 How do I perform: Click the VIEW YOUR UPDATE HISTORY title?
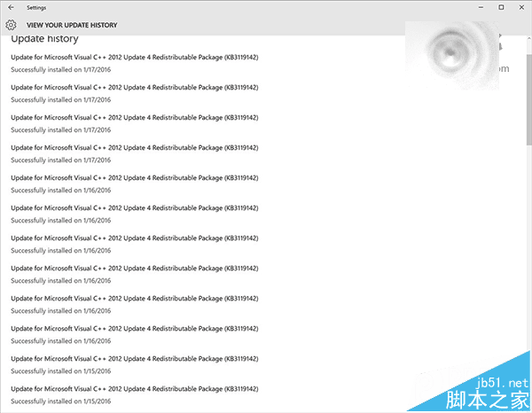pos(72,25)
